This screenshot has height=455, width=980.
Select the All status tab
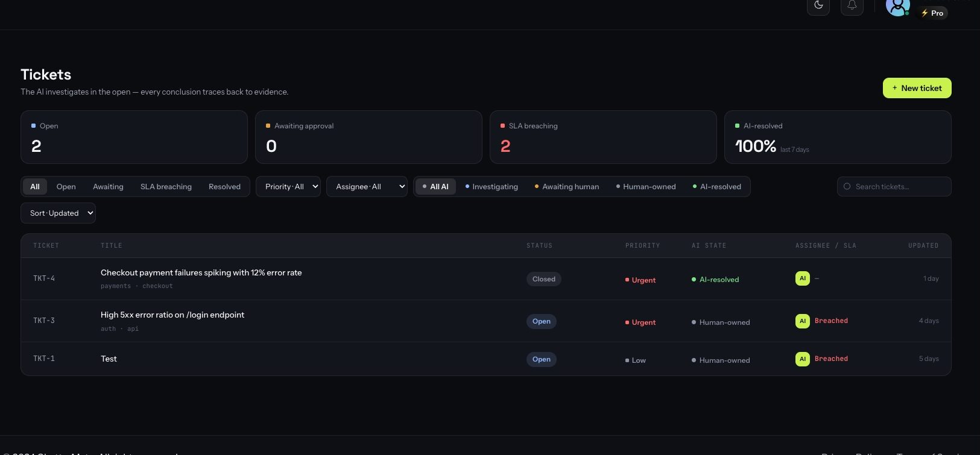click(x=35, y=187)
